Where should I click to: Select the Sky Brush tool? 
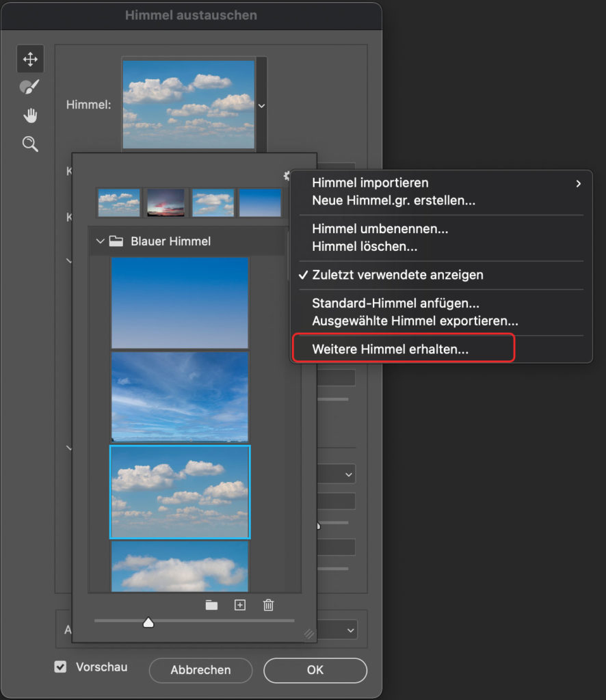click(30, 87)
